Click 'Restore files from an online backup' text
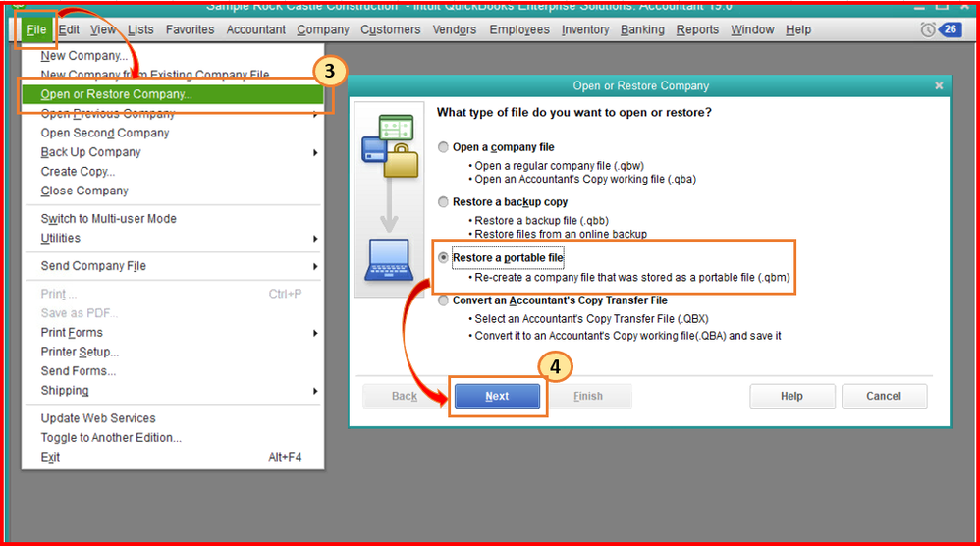Image resolution: width=980 pixels, height=546 pixels. (x=561, y=235)
